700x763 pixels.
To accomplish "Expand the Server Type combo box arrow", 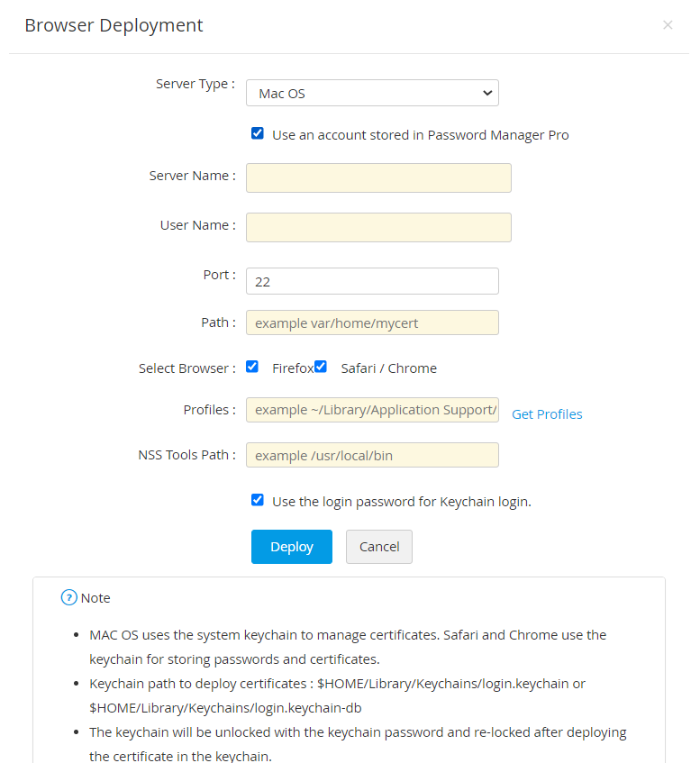I will [x=487, y=92].
